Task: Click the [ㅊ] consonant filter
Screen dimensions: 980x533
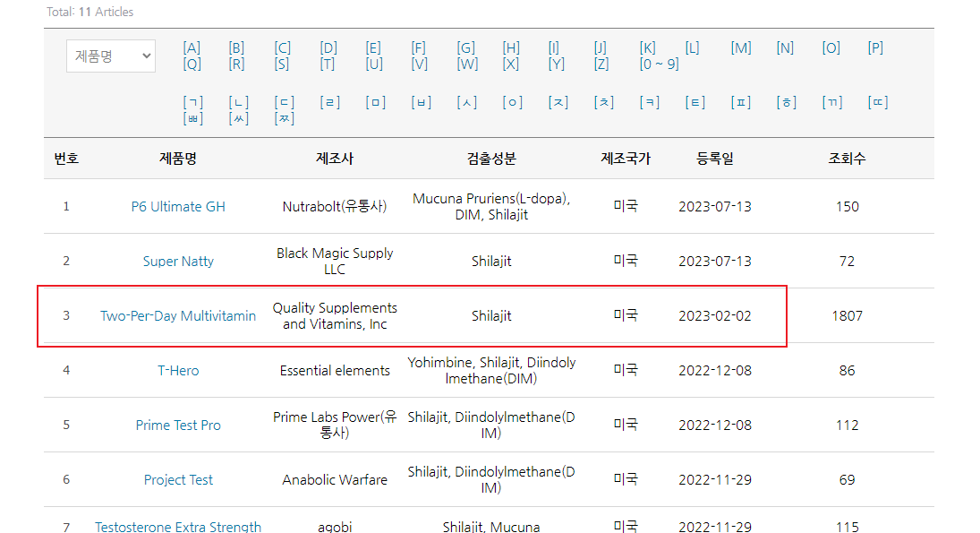Action: pyautogui.click(x=604, y=103)
